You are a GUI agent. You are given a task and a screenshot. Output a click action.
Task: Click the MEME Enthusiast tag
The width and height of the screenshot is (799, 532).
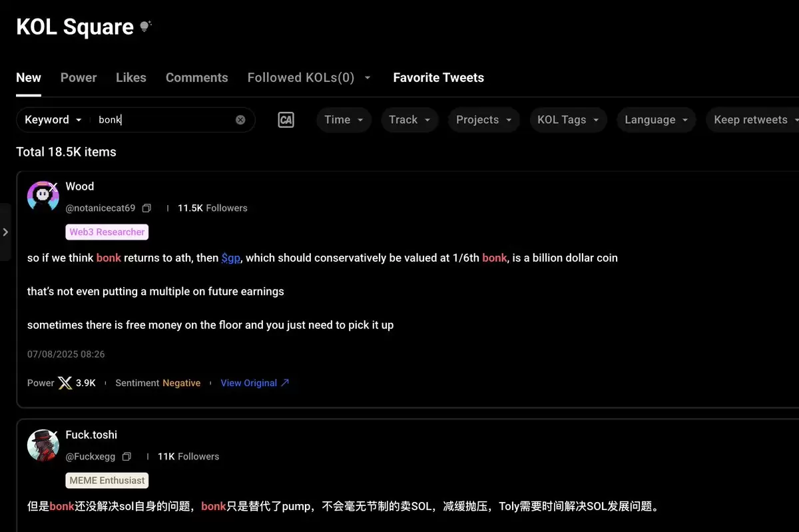(x=107, y=480)
